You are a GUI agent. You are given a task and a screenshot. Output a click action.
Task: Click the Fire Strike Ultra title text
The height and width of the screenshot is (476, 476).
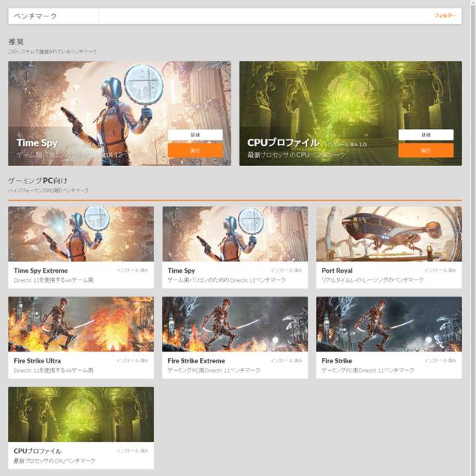[x=37, y=360]
